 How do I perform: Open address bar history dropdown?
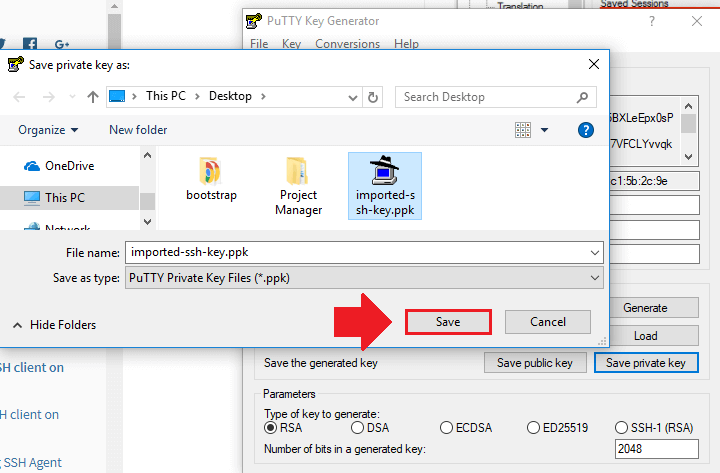[x=352, y=97]
